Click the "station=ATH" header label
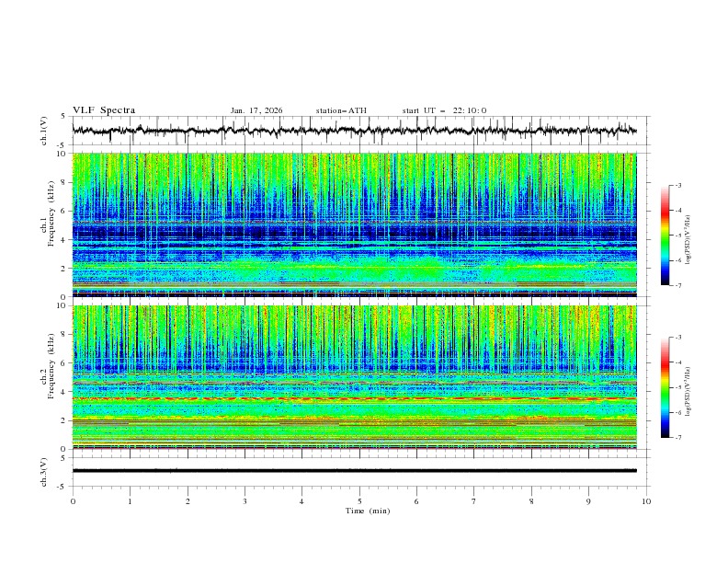Image resolution: width=728 pixels, height=563 pixels. (x=341, y=110)
